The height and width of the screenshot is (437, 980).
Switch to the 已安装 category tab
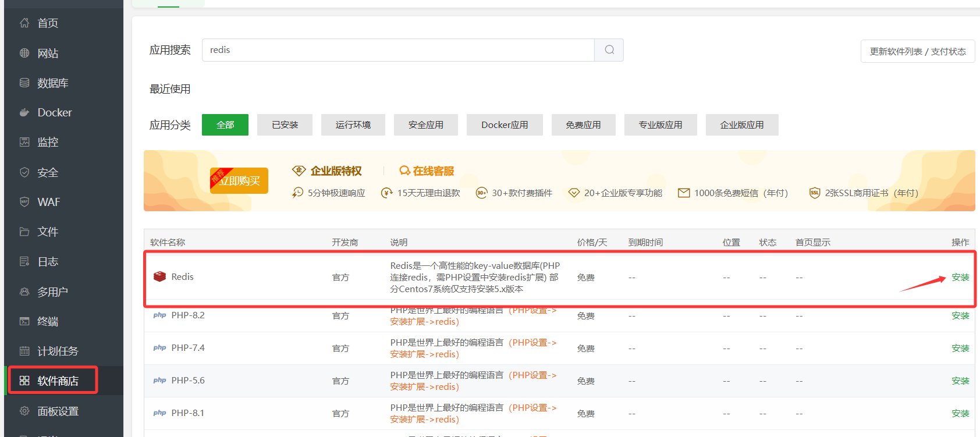285,125
